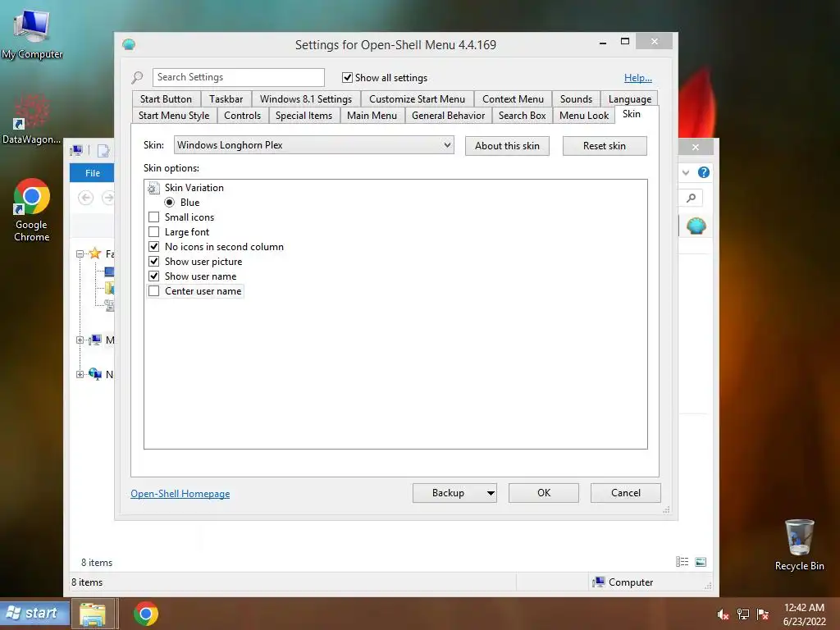Launch Google Chrome from desktop shortcut
Screen dimensions: 840x630
click(x=32, y=209)
